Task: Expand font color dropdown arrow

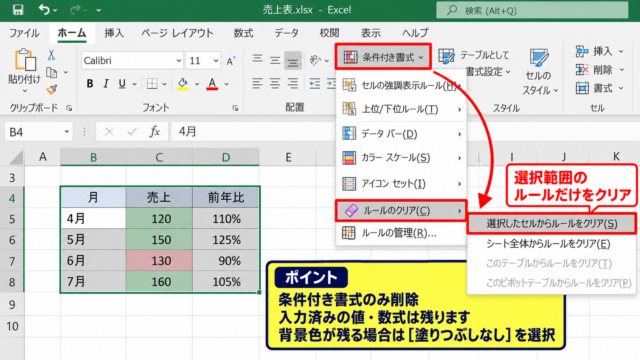Action: pyautogui.click(x=227, y=84)
